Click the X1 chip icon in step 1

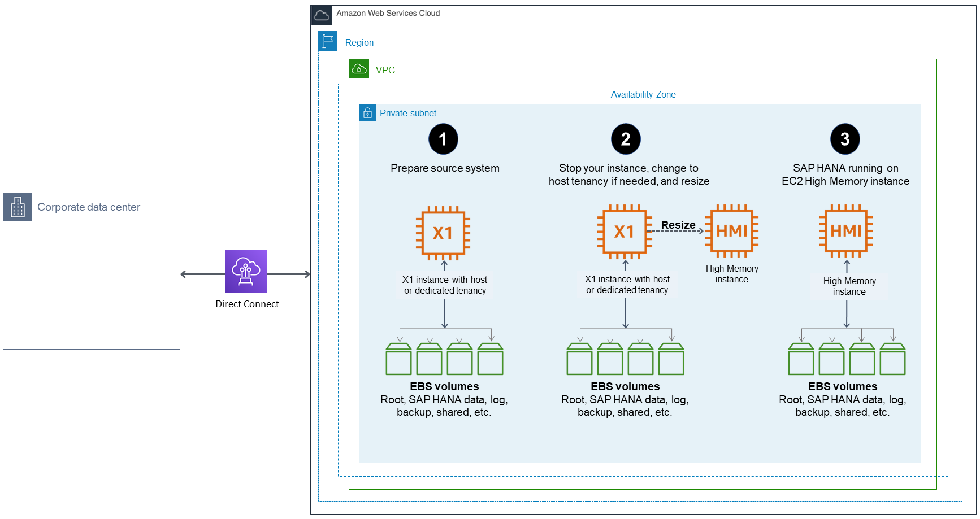tap(444, 232)
